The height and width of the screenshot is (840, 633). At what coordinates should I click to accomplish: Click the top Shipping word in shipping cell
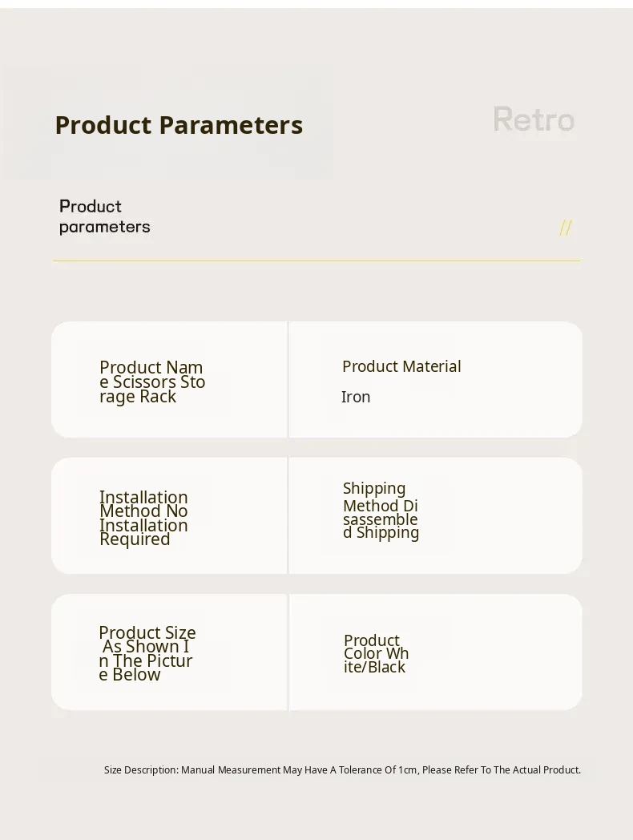(374, 488)
